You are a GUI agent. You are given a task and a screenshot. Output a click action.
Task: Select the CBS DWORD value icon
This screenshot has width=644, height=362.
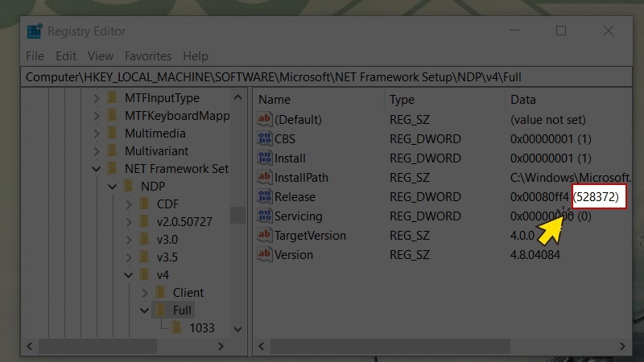[x=265, y=139]
